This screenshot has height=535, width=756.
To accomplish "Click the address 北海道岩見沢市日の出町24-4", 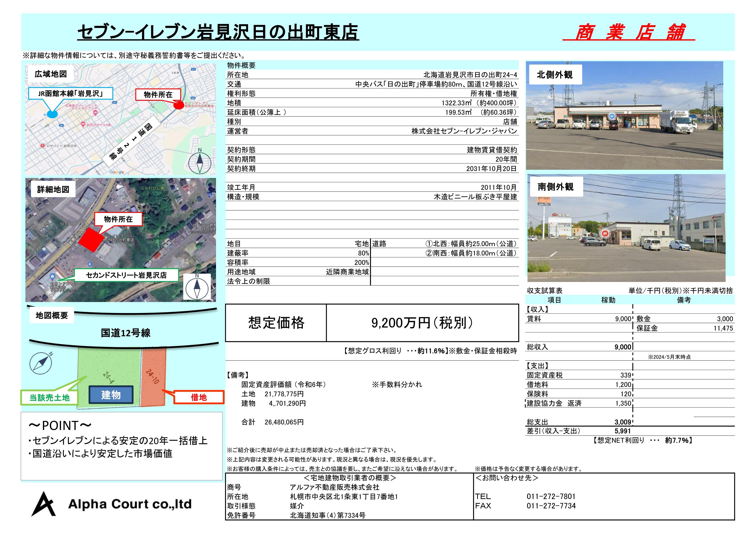I will (470, 75).
